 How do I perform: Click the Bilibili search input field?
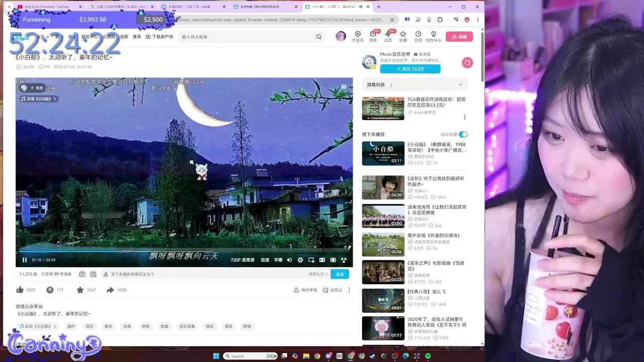click(x=247, y=37)
